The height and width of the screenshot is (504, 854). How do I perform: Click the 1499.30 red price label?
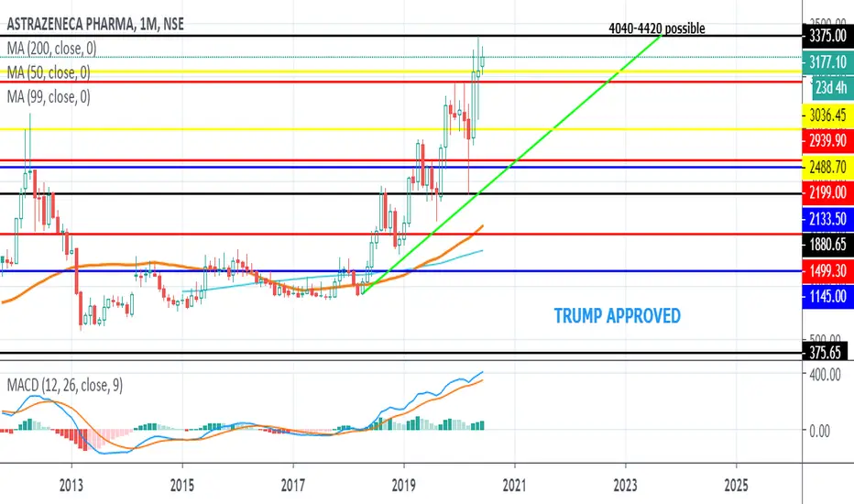pyautogui.click(x=827, y=270)
